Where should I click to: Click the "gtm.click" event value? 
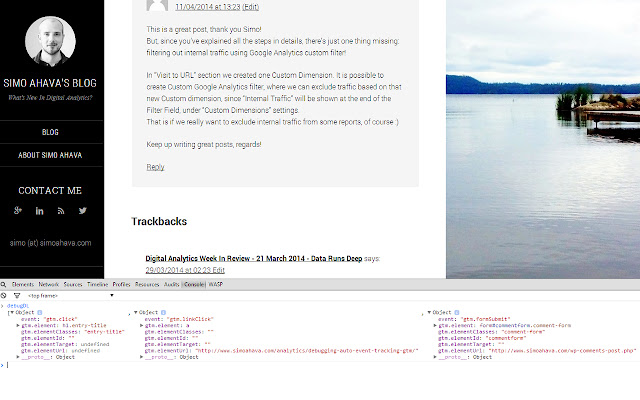click(60, 319)
